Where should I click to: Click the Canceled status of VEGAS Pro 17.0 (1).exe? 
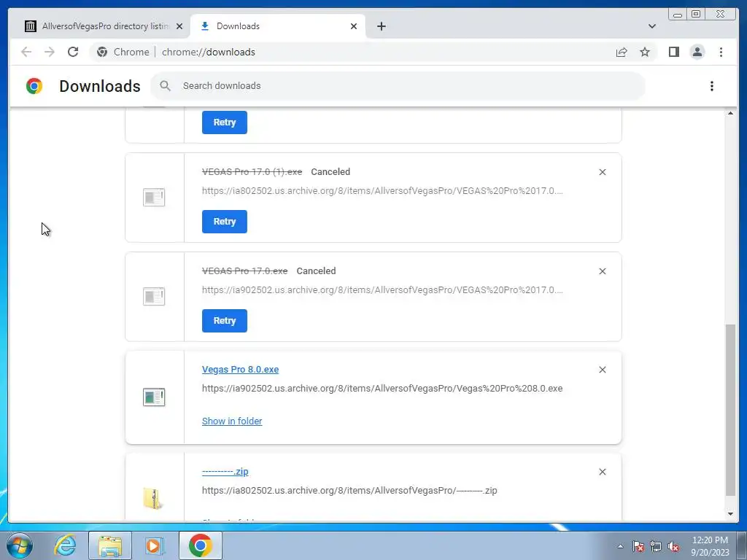[x=330, y=172]
